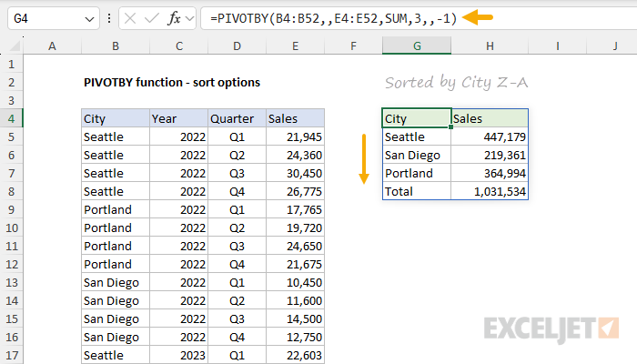Viewport: 637px width, 364px height.
Task: Select column I header
Action: [557, 45]
